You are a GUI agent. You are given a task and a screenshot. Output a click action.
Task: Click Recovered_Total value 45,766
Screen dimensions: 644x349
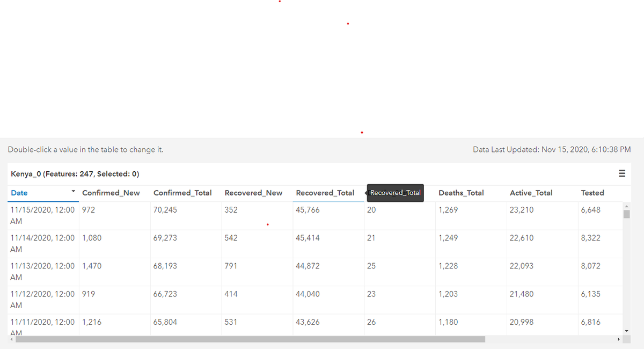[308, 210]
